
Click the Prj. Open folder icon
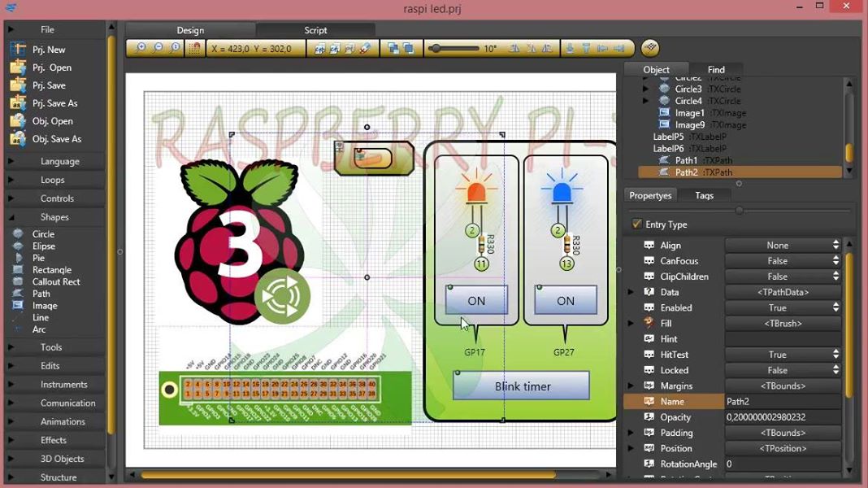pos(18,67)
